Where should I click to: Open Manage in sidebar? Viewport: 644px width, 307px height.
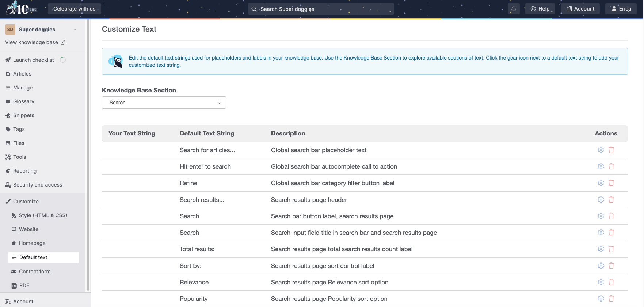[x=23, y=88]
